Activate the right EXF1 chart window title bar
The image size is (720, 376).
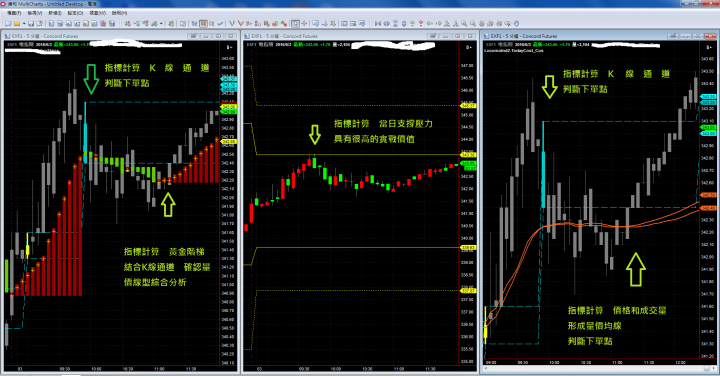click(599, 36)
